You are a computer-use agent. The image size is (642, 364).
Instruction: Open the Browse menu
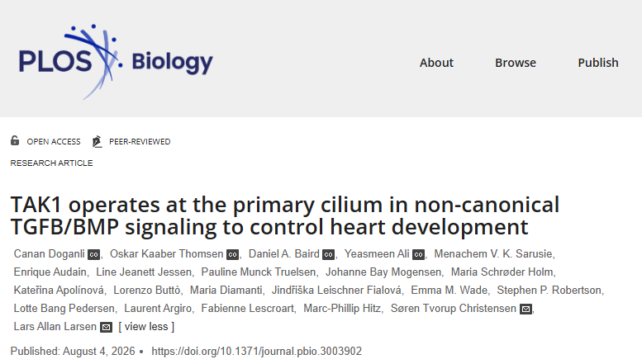point(516,63)
